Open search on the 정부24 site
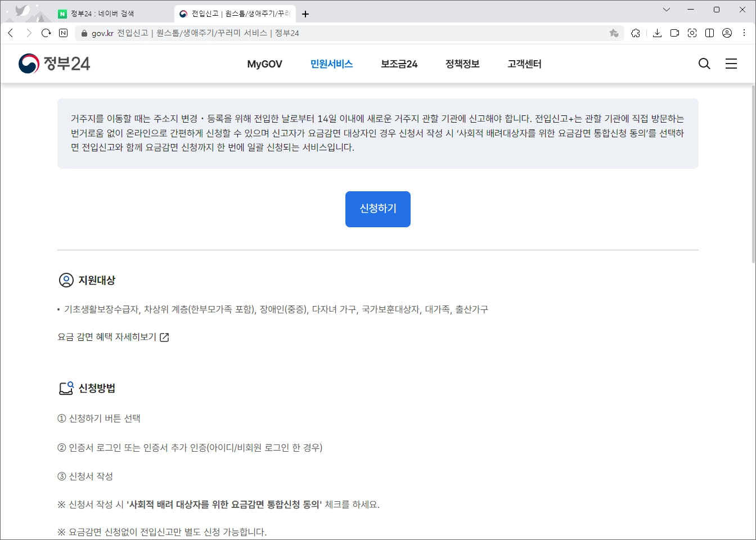This screenshot has height=540, width=756. (704, 64)
